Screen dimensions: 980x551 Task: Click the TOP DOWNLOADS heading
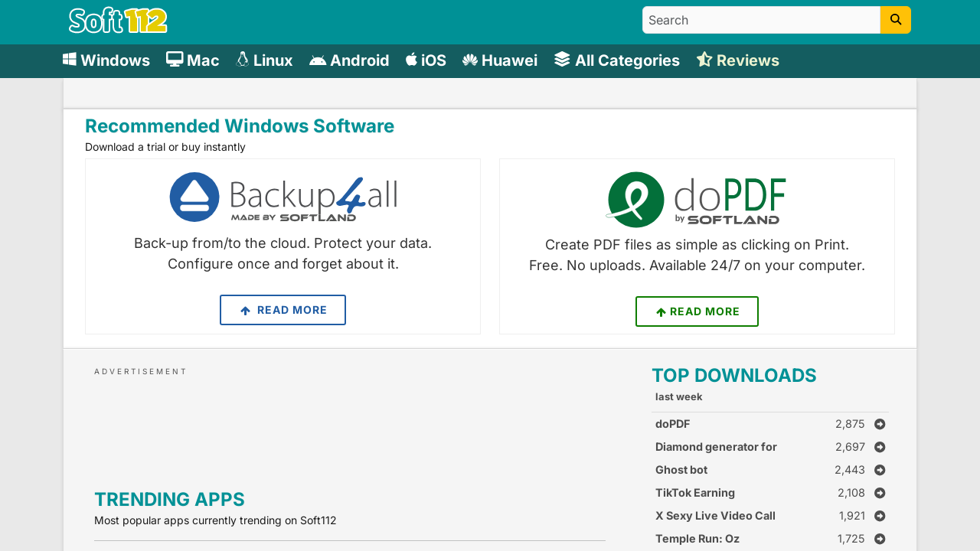pos(734,375)
